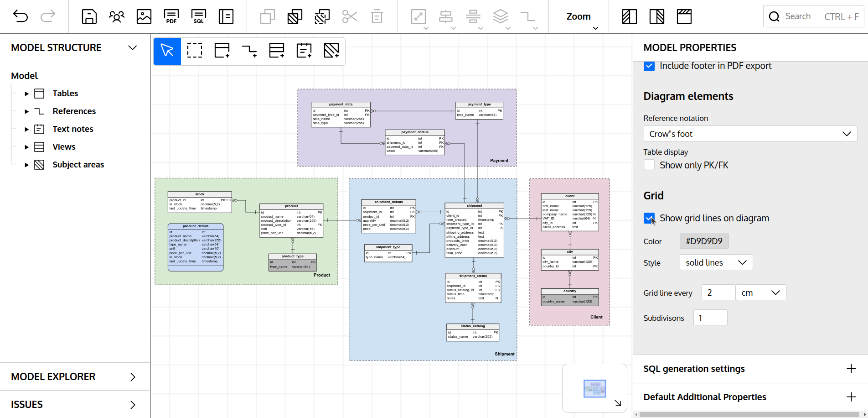The height and width of the screenshot is (418, 868).
Task: Expand Default Additional Properties section
Action: [851, 397]
